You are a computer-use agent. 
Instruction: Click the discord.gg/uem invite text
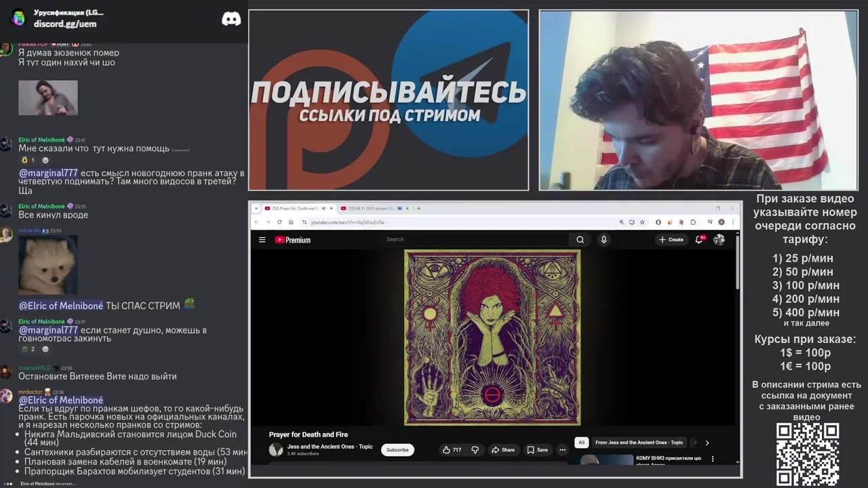pos(65,24)
